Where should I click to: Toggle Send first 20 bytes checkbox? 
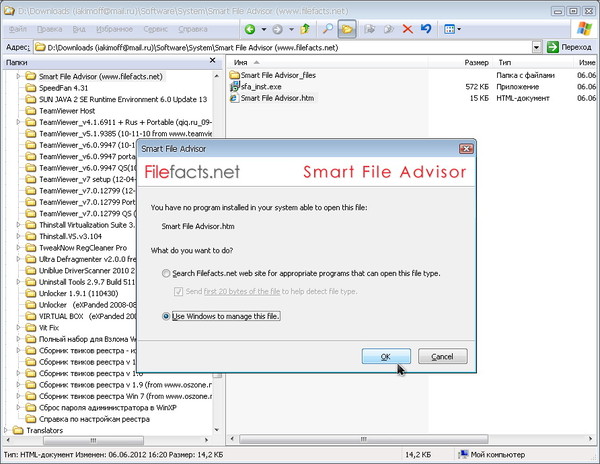[178, 291]
